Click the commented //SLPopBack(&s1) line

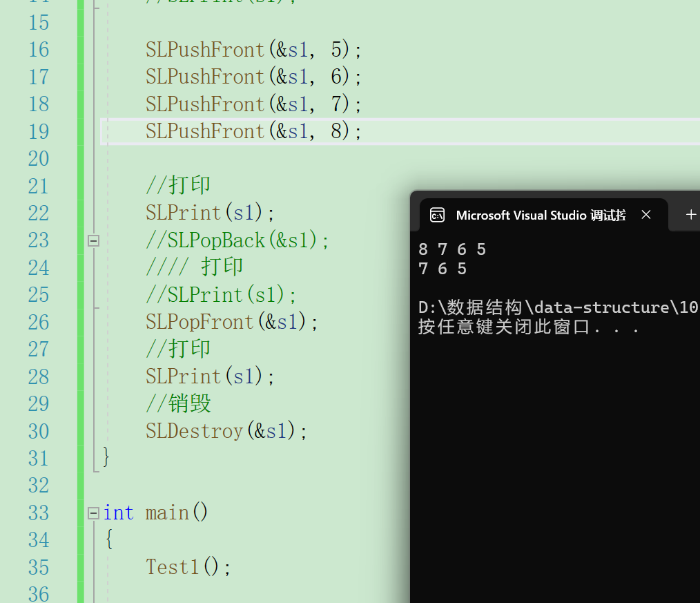(x=237, y=240)
